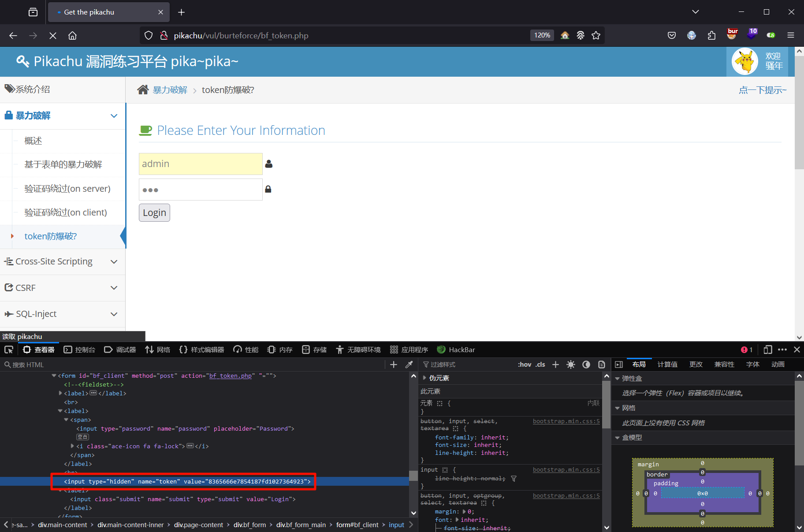Viewport: 804px width, 532px height.
Task: Collapse the 盒模型 box model section
Action: click(x=617, y=438)
